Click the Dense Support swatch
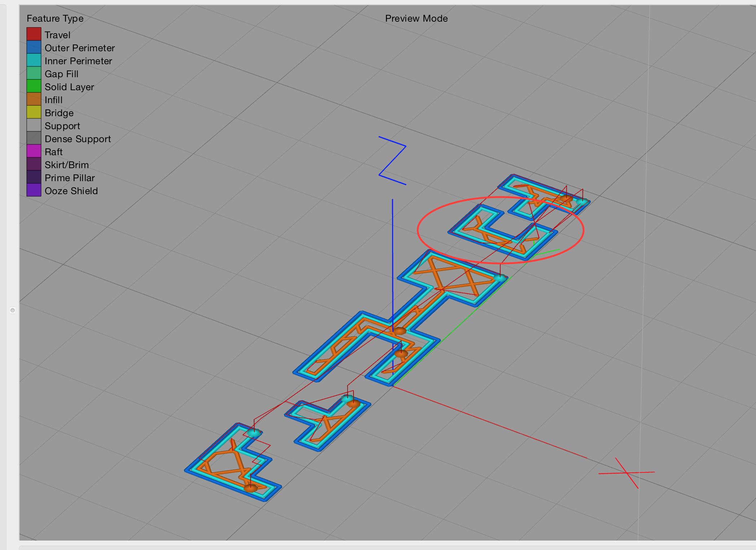The width and height of the screenshot is (756, 550). click(34, 138)
